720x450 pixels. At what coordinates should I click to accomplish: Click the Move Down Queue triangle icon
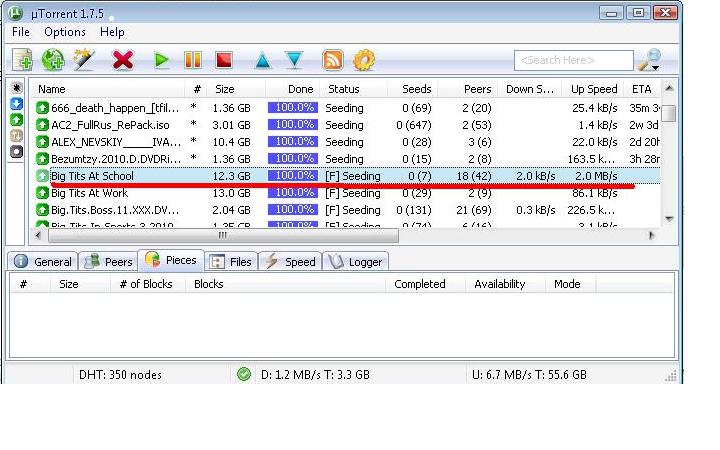294,60
